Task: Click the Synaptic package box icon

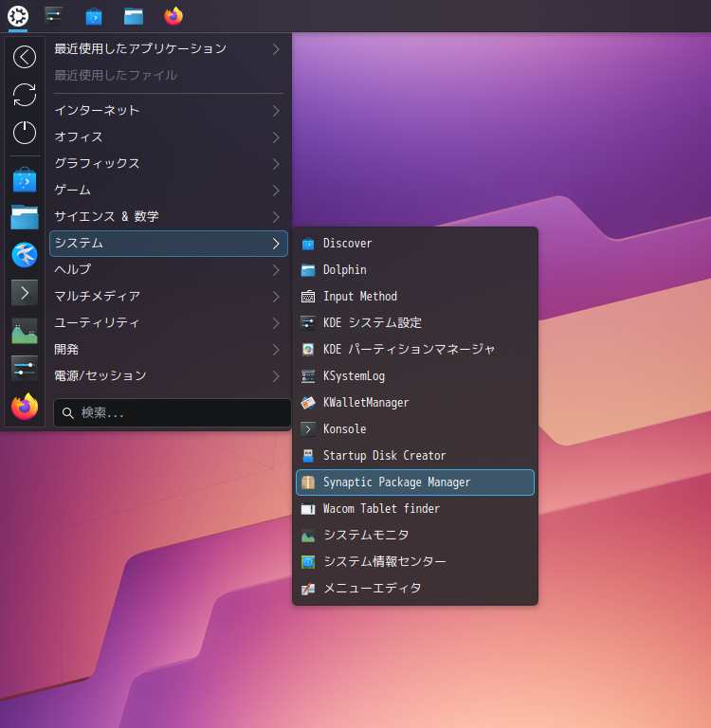Action: click(308, 482)
